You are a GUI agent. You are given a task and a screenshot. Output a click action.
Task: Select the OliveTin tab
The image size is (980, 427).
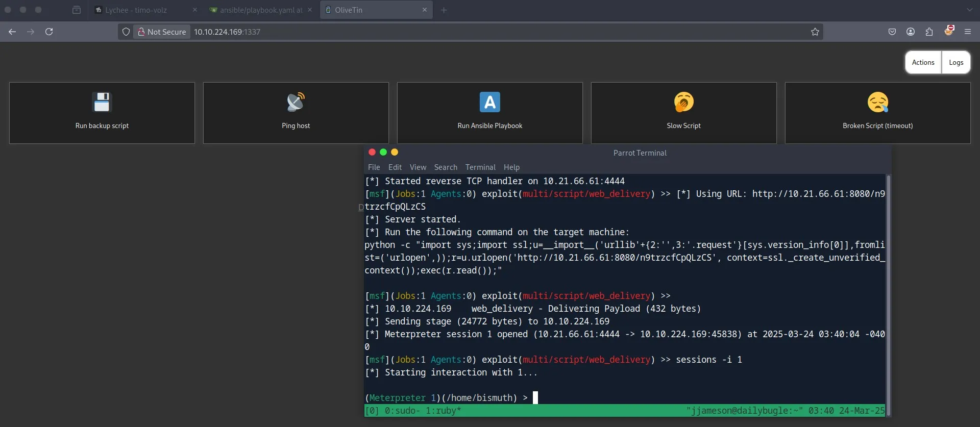pos(377,10)
